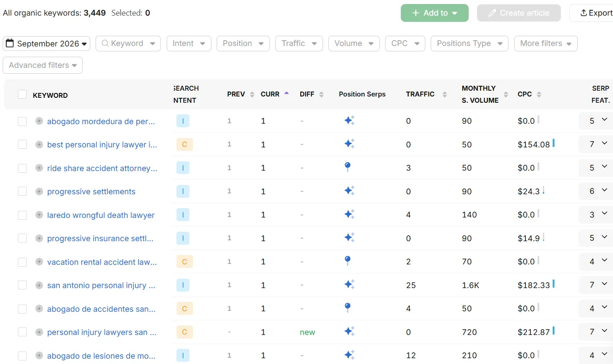Click the Add to button
The image size is (613, 364).
(435, 13)
